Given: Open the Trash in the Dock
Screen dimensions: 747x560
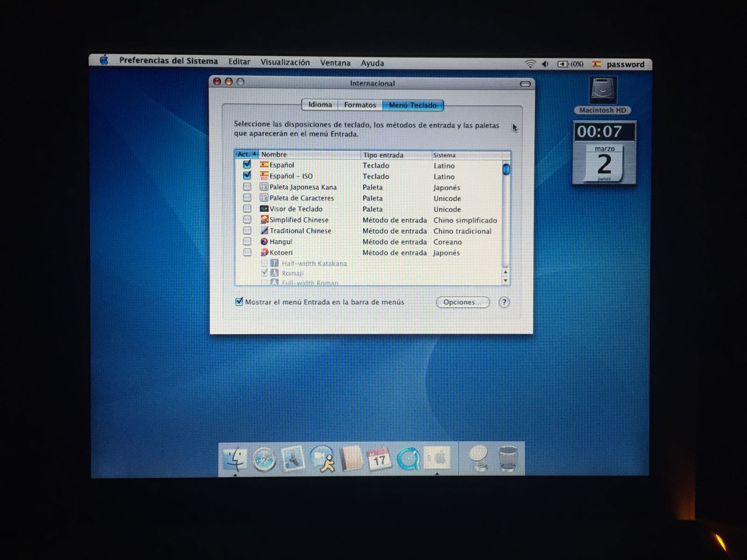Looking at the screenshot, I should (x=508, y=459).
